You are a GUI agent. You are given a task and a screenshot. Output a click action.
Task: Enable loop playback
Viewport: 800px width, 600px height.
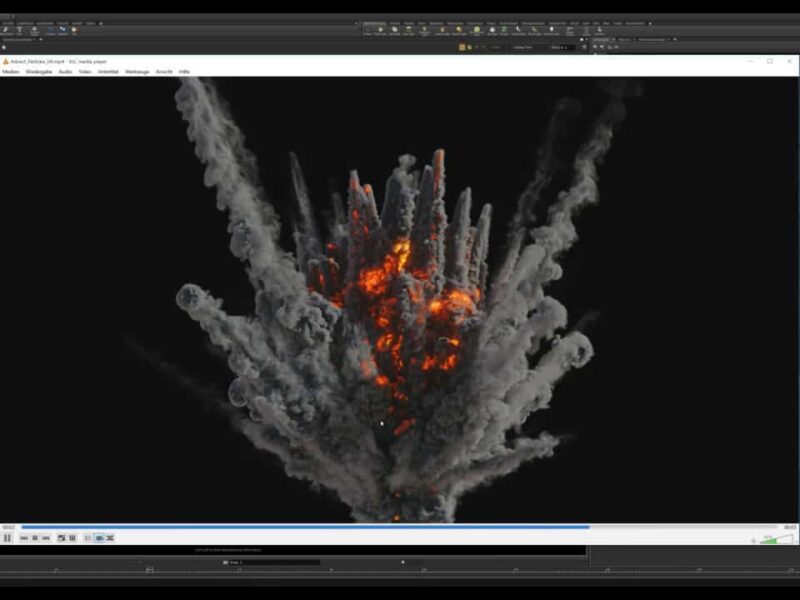pos(99,538)
